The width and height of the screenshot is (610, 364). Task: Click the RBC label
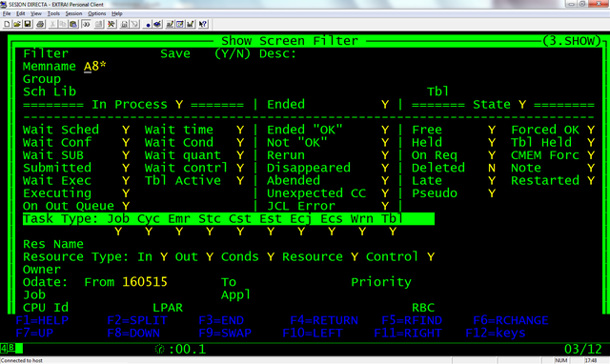click(423, 308)
